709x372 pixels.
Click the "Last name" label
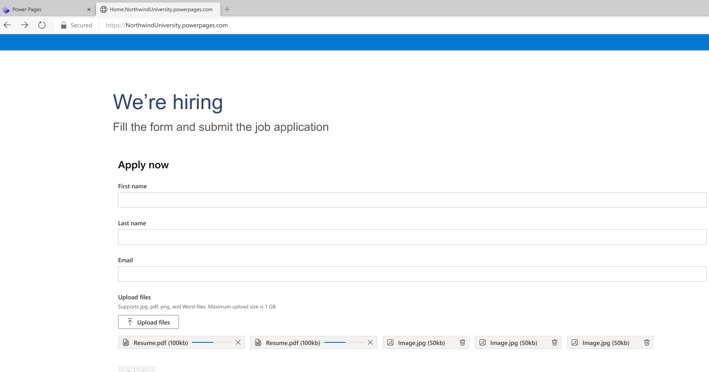tap(132, 223)
